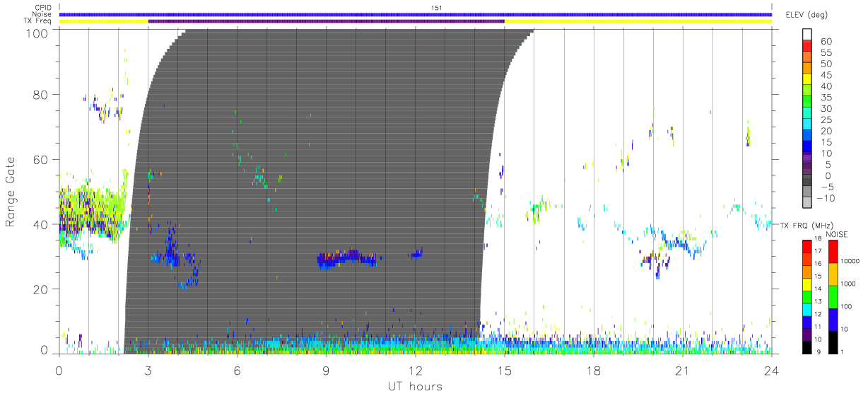868x401 pixels.
Task: Select the green swatch in NOISE colorbar
Action: [x=833, y=297]
